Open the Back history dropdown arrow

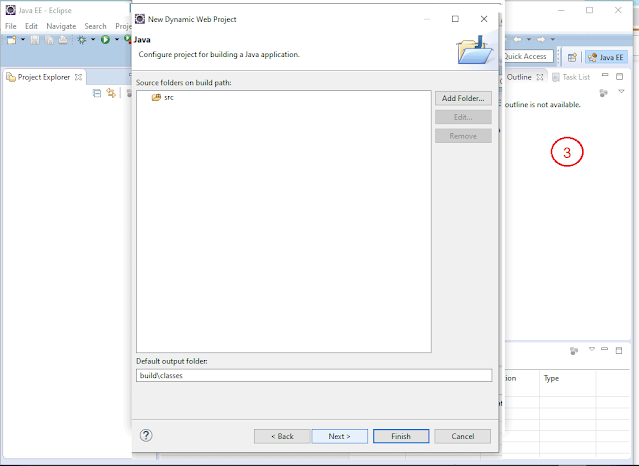point(529,40)
